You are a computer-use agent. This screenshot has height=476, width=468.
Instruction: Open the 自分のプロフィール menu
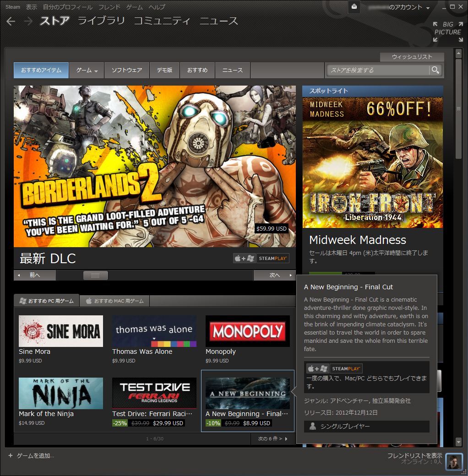(x=67, y=7)
